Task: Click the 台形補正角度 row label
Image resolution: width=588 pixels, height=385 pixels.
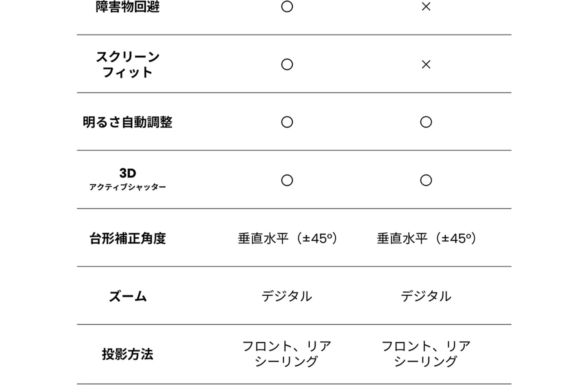Action: (x=127, y=239)
